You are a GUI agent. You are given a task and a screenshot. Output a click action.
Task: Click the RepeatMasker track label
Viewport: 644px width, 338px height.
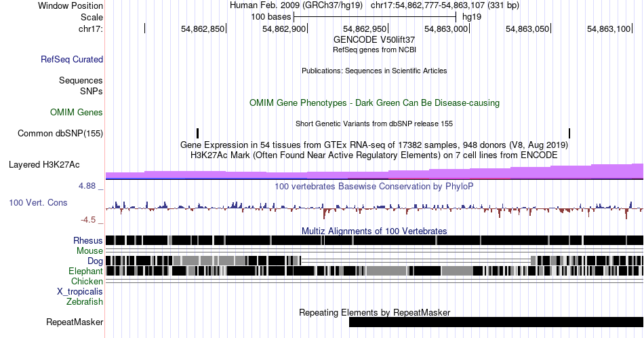pos(75,322)
